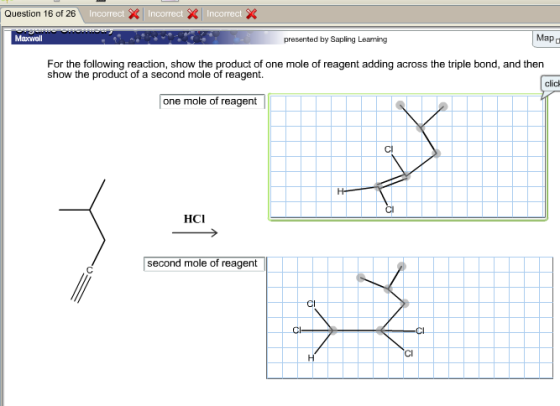Select bottom-right Cl atom in second canvas

pyautogui.click(x=409, y=353)
